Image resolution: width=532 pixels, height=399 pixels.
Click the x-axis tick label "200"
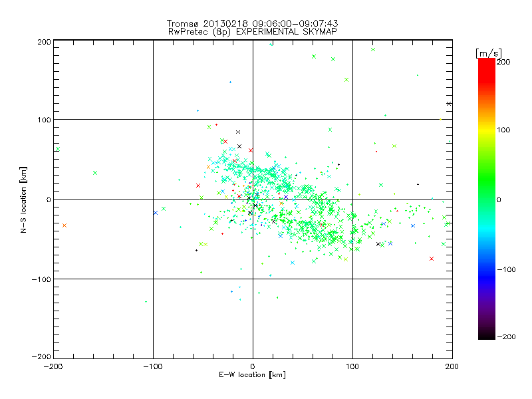452,366
